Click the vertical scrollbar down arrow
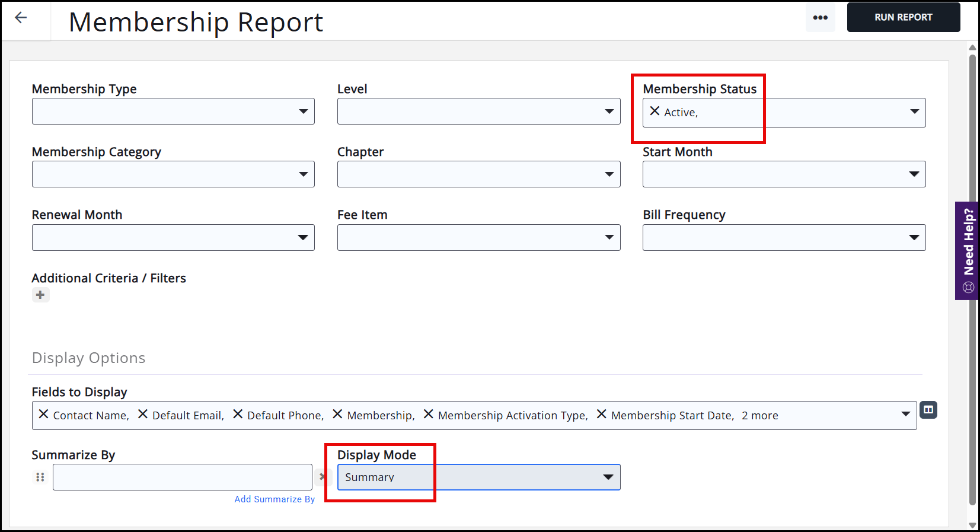The width and height of the screenshot is (980, 532). pyautogui.click(x=972, y=525)
